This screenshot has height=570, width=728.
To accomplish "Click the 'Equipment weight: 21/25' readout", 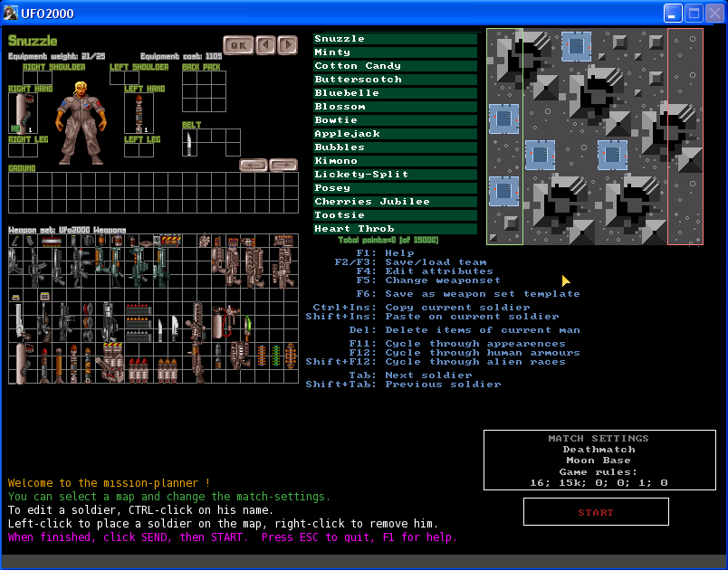I will pos(57,57).
